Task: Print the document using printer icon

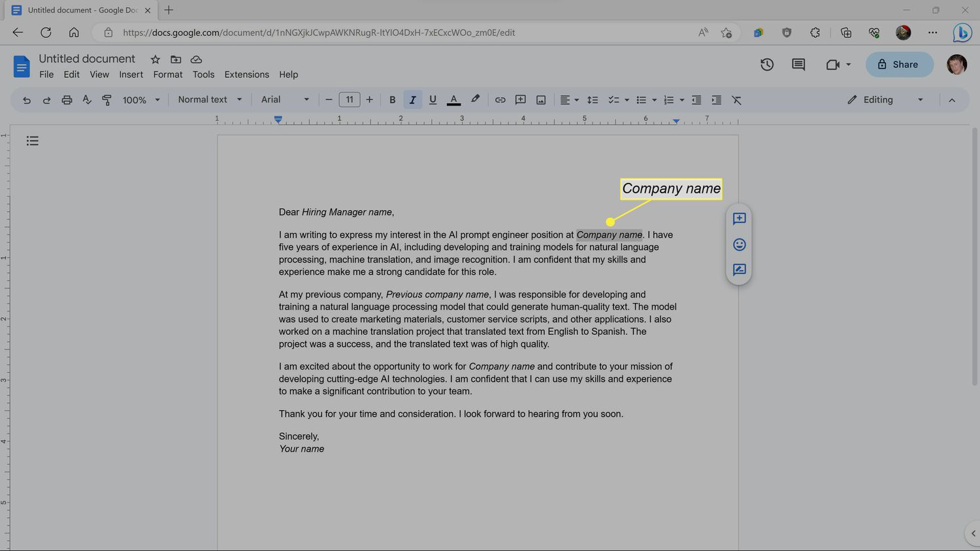Action: click(x=67, y=100)
